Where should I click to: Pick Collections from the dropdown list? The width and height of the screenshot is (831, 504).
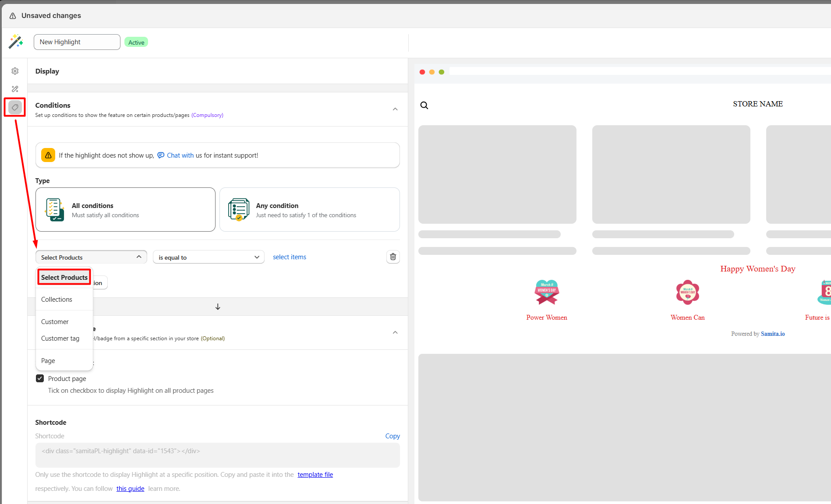tap(57, 300)
